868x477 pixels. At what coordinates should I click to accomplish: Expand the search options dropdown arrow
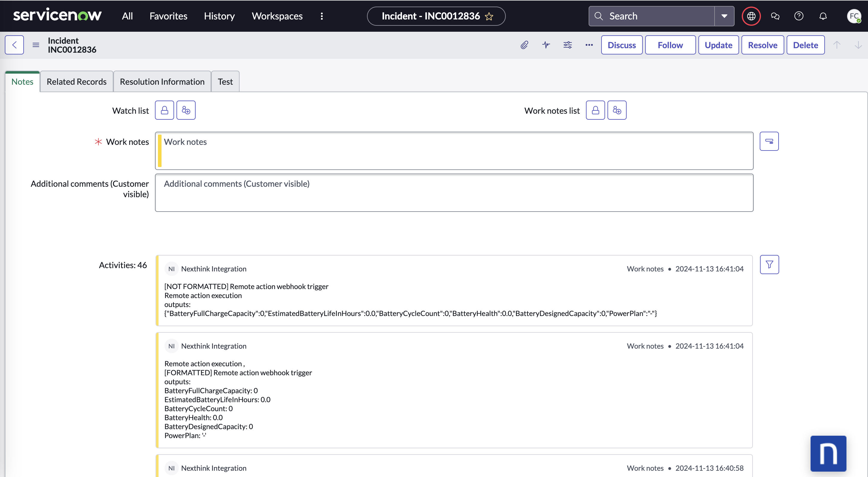click(x=724, y=16)
